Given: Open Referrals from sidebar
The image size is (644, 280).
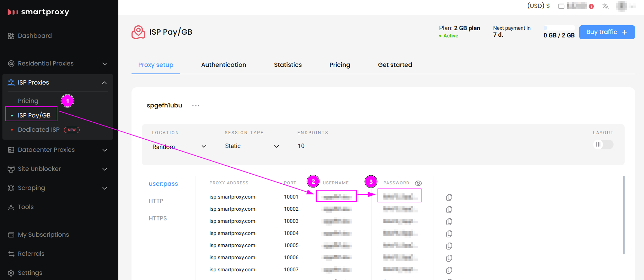Looking at the screenshot, I should click(x=31, y=254).
